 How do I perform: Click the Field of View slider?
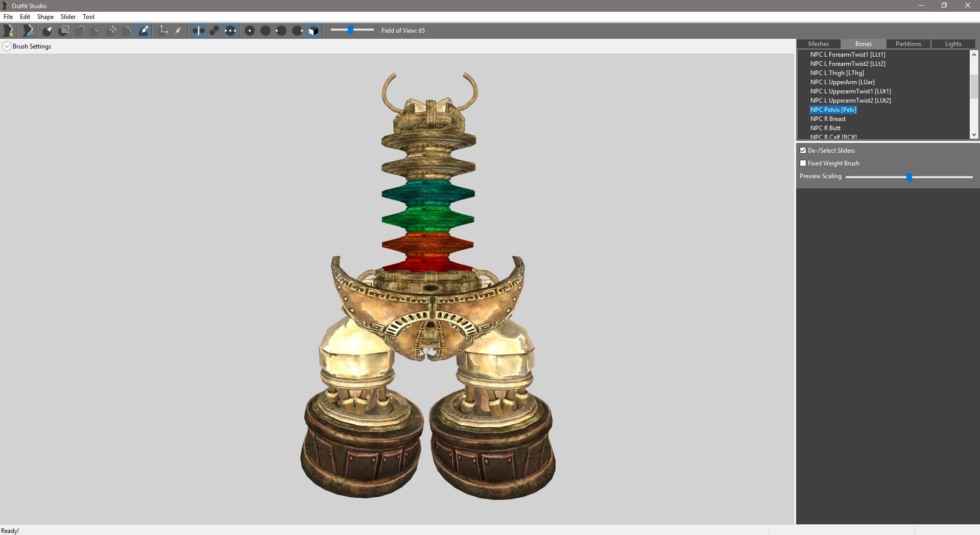click(352, 30)
